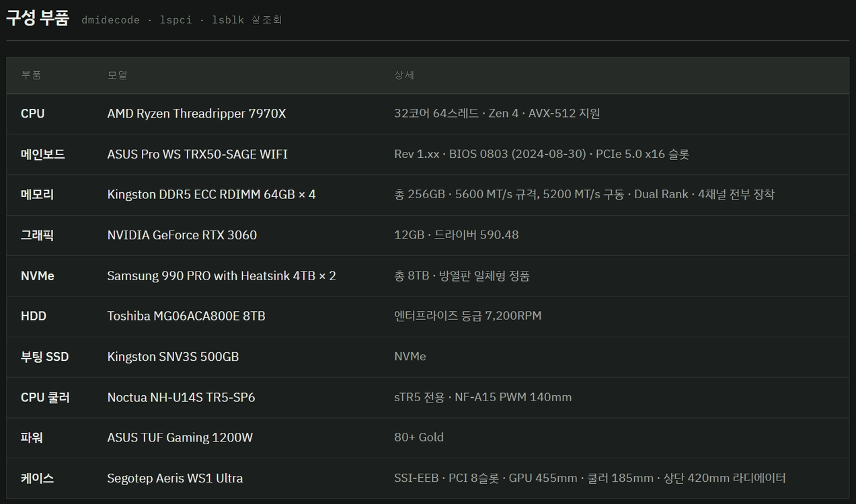Image resolution: width=856 pixels, height=504 pixels.
Task: Click the 12GB · 드라이버 590.48 detail
Action: [x=456, y=235]
